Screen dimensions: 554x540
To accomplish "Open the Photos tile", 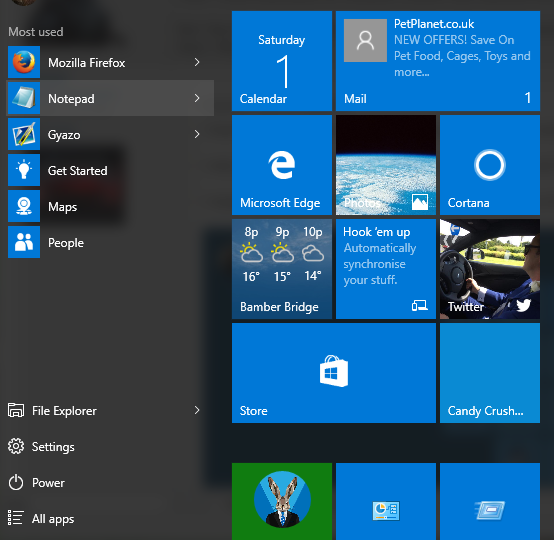I will click(x=386, y=165).
